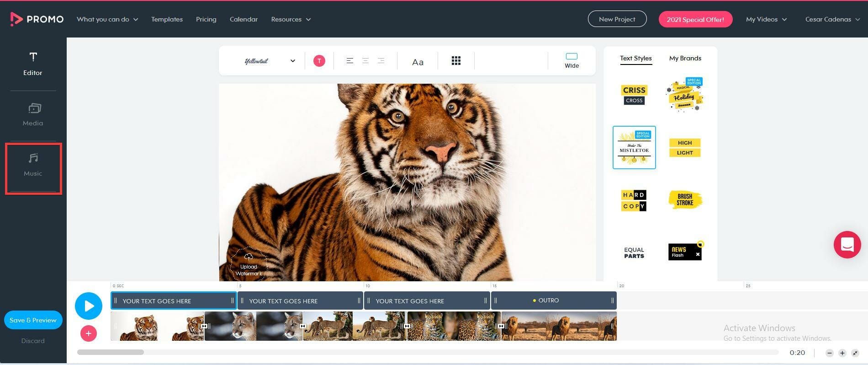Expand the My Videos menu
The height and width of the screenshot is (365, 868).
click(x=766, y=19)
